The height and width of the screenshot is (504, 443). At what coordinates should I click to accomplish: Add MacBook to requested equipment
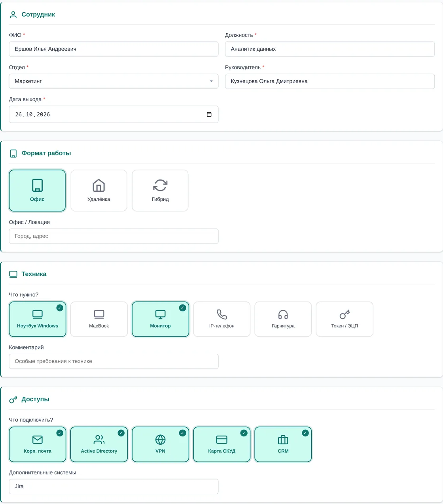pyautogui.click(x=99, y=319)
